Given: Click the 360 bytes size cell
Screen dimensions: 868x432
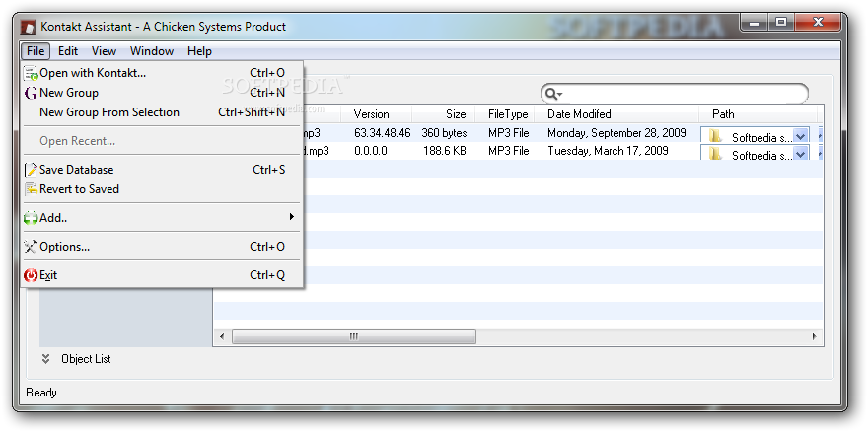Looking at the screenshot, I should click(x=444, y=133).
